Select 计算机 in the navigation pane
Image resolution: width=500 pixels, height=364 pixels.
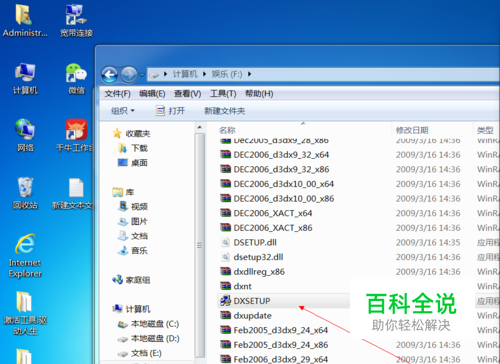[x=131, y=309]
